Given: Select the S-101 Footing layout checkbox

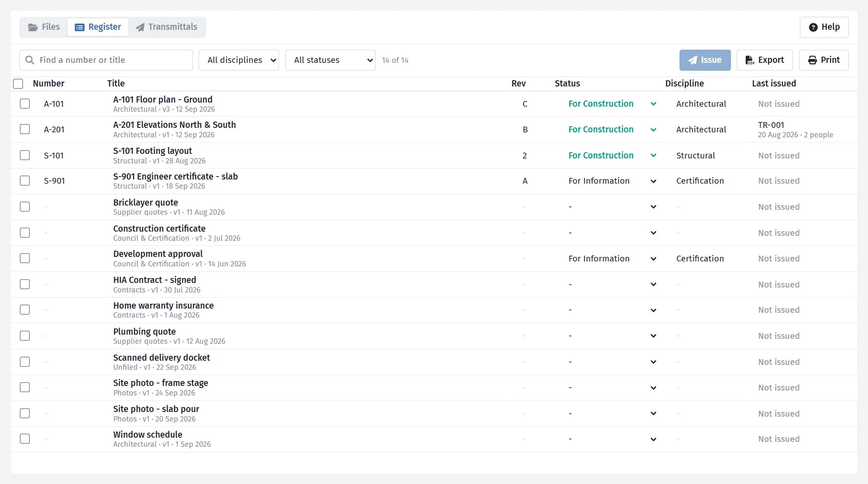Looking at the screenshot, I should coord(25,155).
